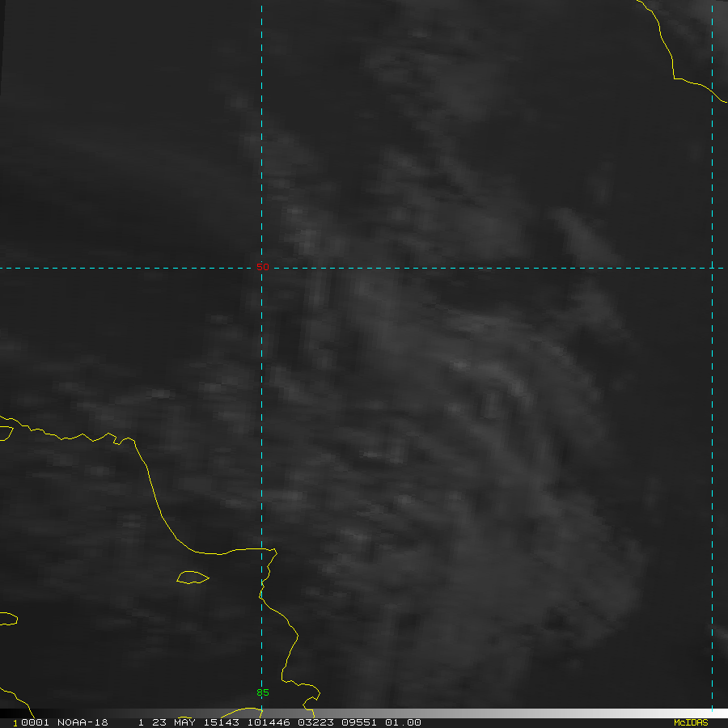Screen dimensions: 728x728
Task: Click the 0001 frame number text
Action: click(x=36, y=722)
